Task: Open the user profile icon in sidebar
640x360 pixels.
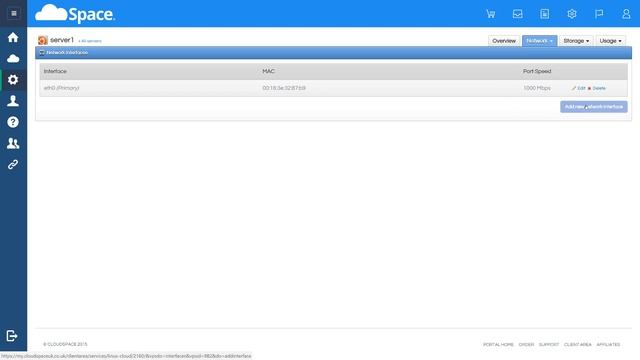Action: click(x=13, y=101)
